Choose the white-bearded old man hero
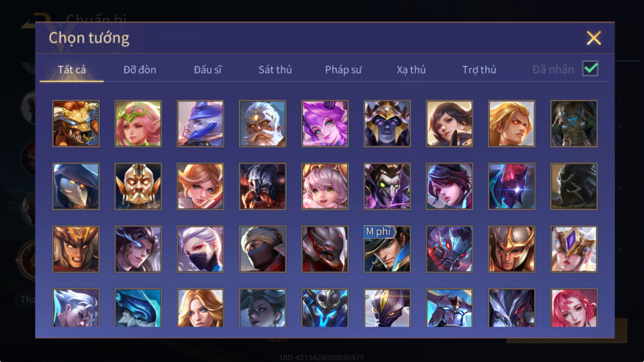Screen dimensions: 644x362 point(263,124)
